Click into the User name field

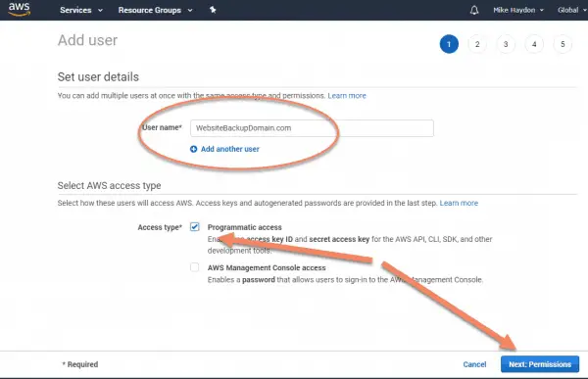312,128
